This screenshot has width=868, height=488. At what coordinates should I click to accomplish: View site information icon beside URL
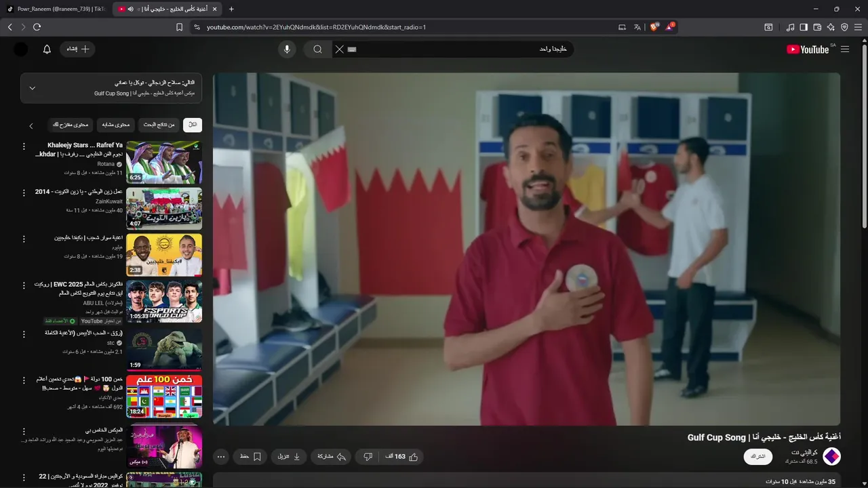tap(197, 27)
